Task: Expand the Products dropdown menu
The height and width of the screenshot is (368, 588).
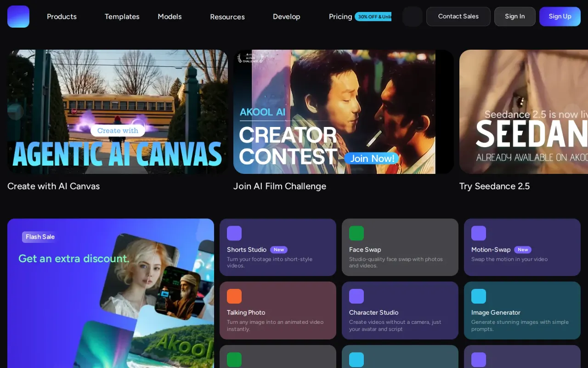Action: coord(62,17)
